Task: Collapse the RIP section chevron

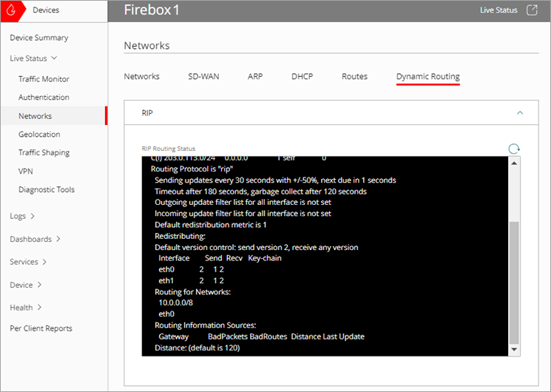Action: [520, 113]
